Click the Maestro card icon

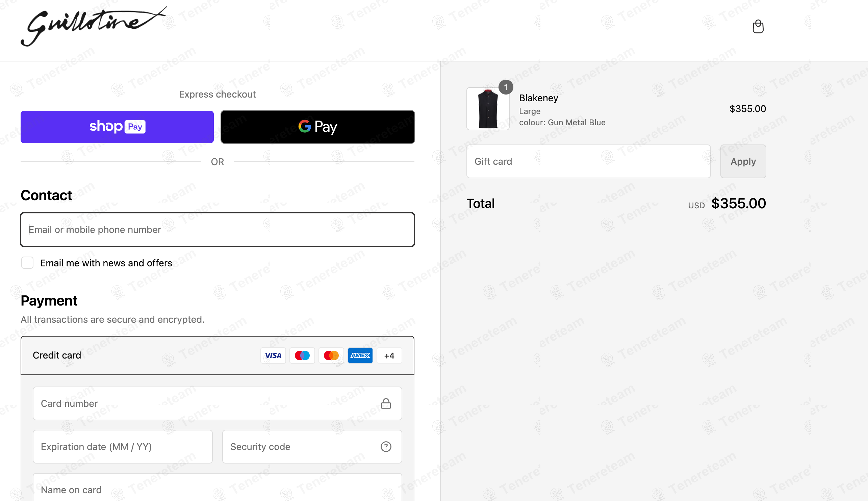pyautogui.click(x=302, y=355)
